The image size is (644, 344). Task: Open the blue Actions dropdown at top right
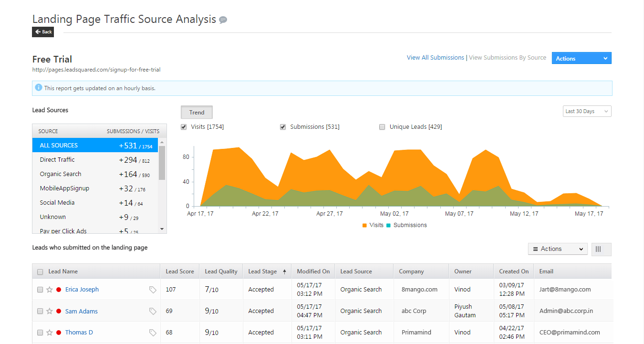point(581,58)
